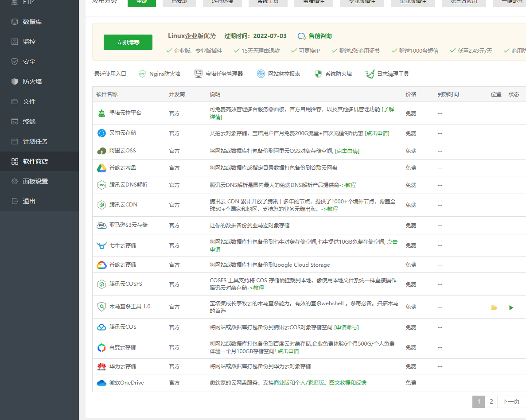Click the 腾讯云CDN icon
The height and width of the screenshot is (420, 526).
(101, 205)
